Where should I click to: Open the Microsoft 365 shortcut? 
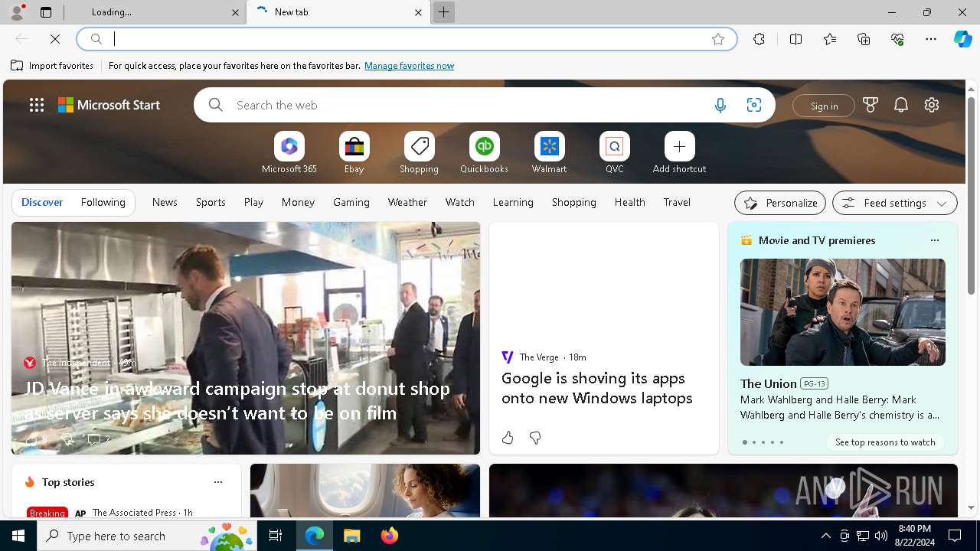(x=289, y=146)
